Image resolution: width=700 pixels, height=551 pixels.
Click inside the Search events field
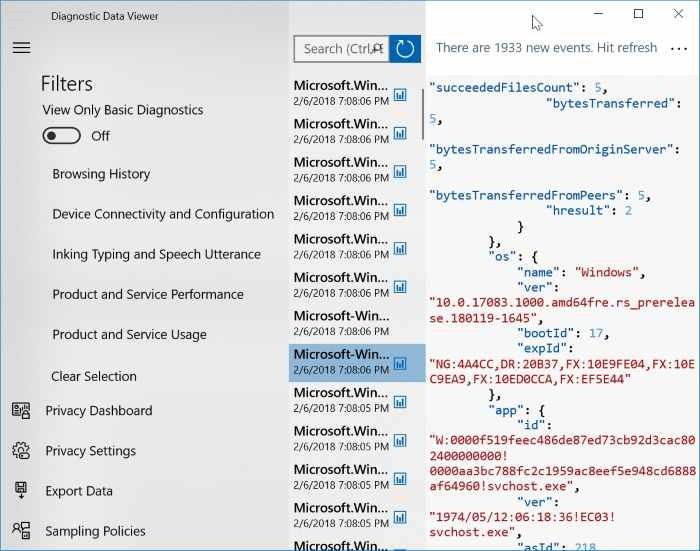[332, 48]
